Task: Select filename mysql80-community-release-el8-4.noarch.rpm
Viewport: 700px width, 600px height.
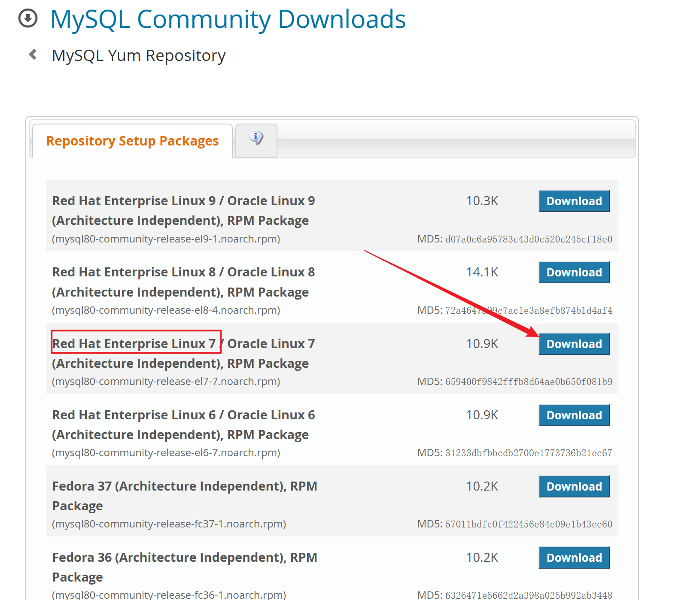Action: [166, 310]
